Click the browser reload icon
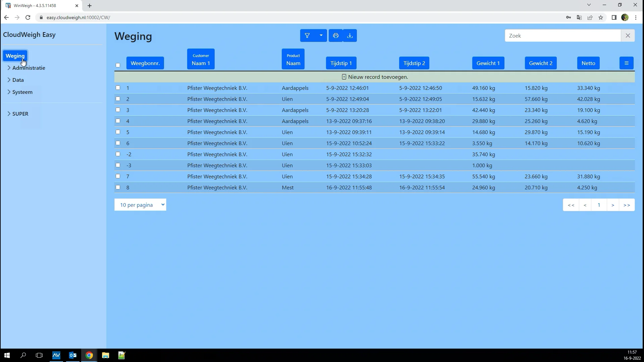 [28, 17]
